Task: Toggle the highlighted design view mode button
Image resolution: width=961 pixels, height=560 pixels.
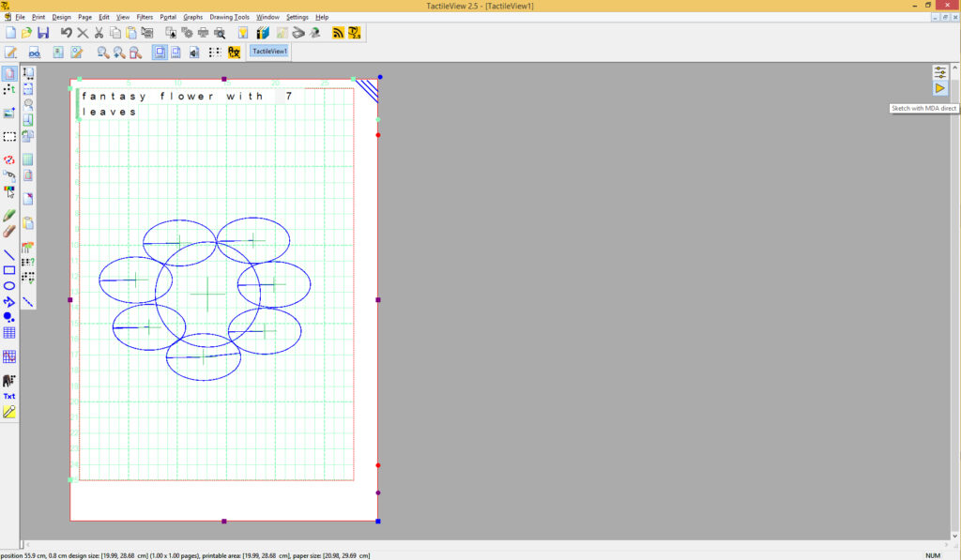Action: click(x=160, y=53)
